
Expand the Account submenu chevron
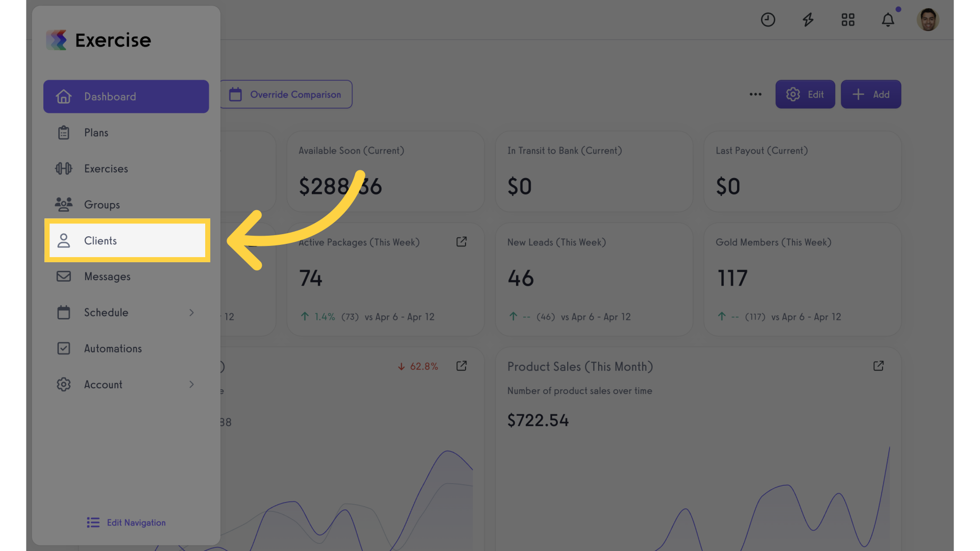(191, 384)
